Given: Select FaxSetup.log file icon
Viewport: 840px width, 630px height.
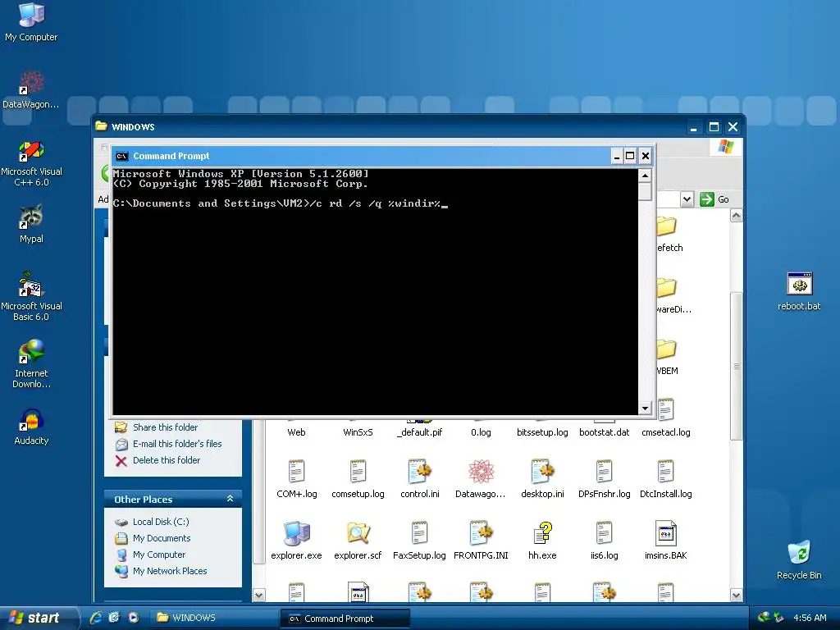Looking at the screenshot, I should [x=419, y=533].
